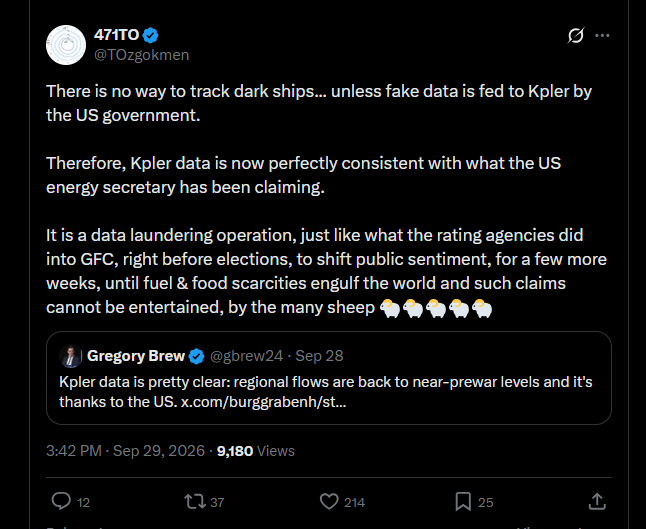Click Gregory Brew's verified checkmark

click(196, 356)
